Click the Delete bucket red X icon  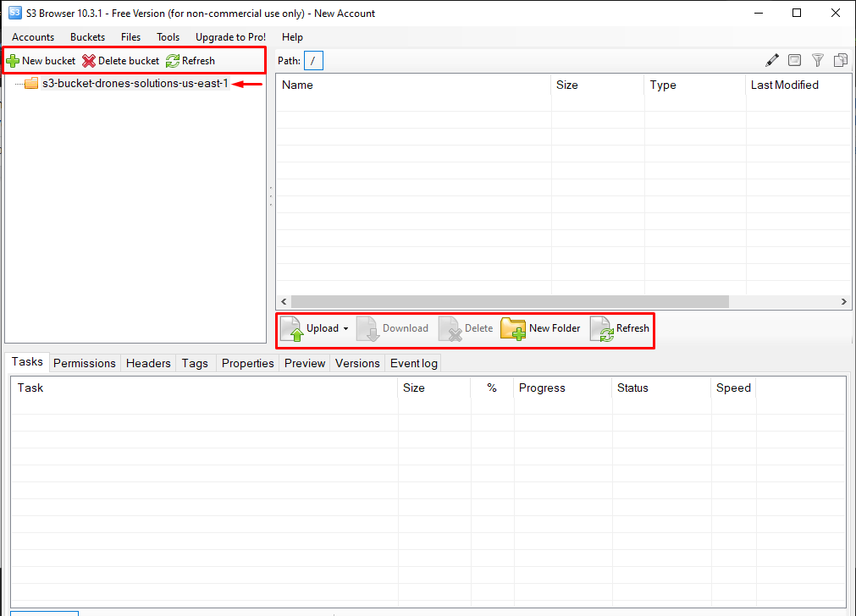[89, 61]
